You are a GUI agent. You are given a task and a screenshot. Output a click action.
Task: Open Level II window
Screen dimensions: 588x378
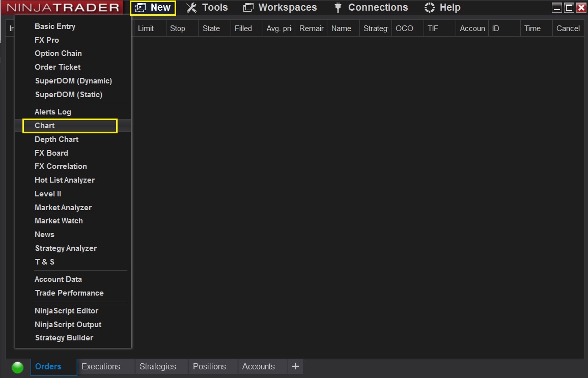point(48,194)
